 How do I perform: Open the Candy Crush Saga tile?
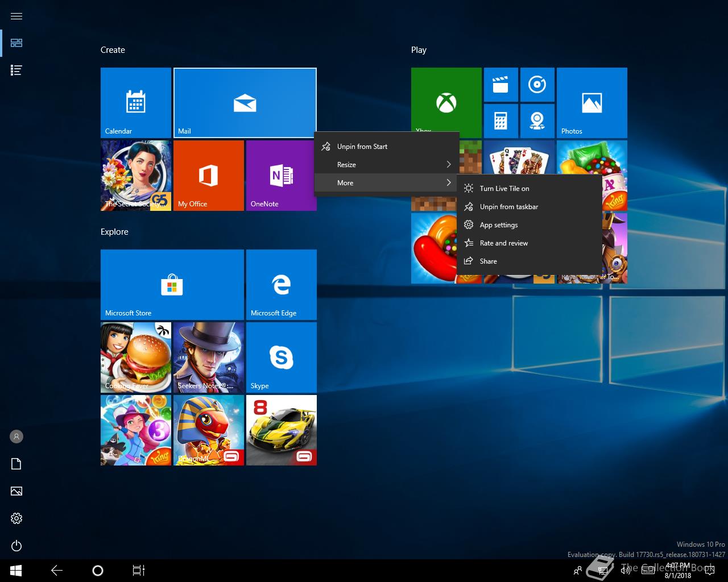(x=434, y=248)
